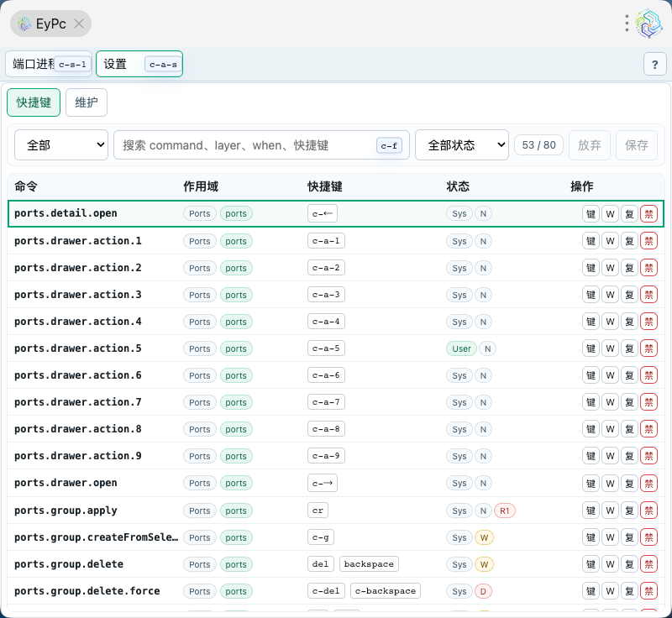Click the 键 icon for ports.drawer.action.4

coord(591,322)
